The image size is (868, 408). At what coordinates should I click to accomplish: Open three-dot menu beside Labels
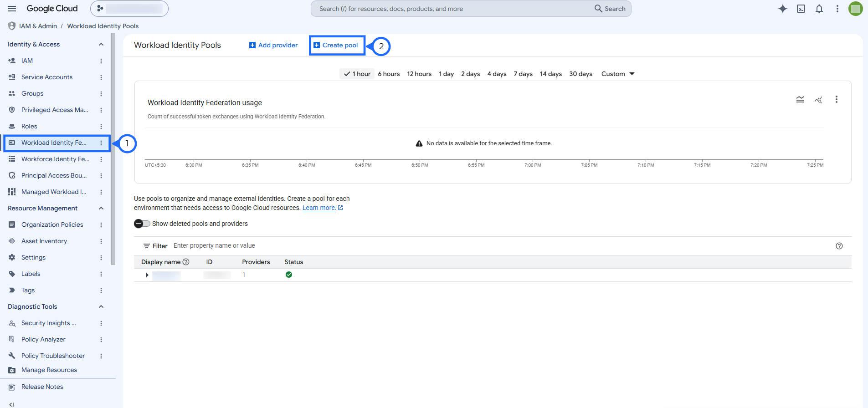pyautogui.click(x=101, y=274)
